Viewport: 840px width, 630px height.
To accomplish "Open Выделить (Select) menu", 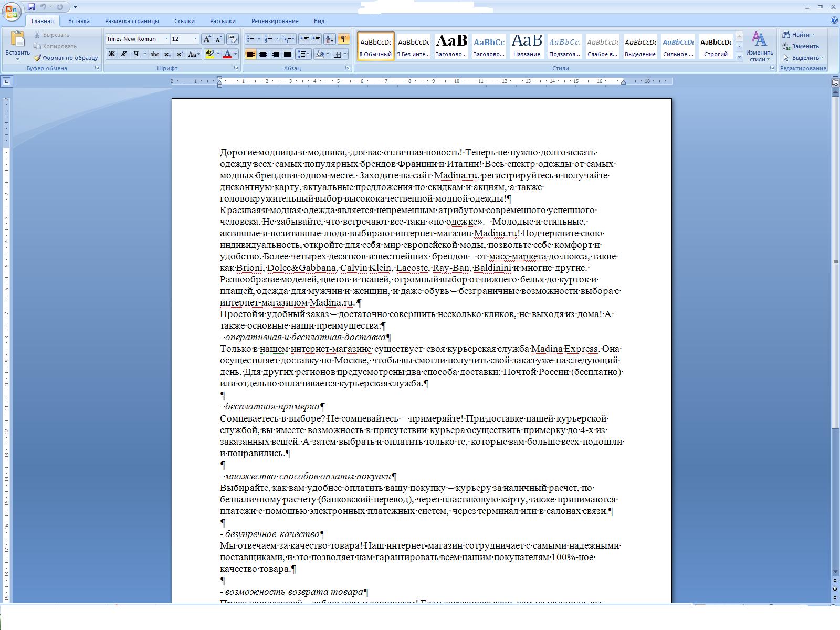I will [x=803, y=58].
